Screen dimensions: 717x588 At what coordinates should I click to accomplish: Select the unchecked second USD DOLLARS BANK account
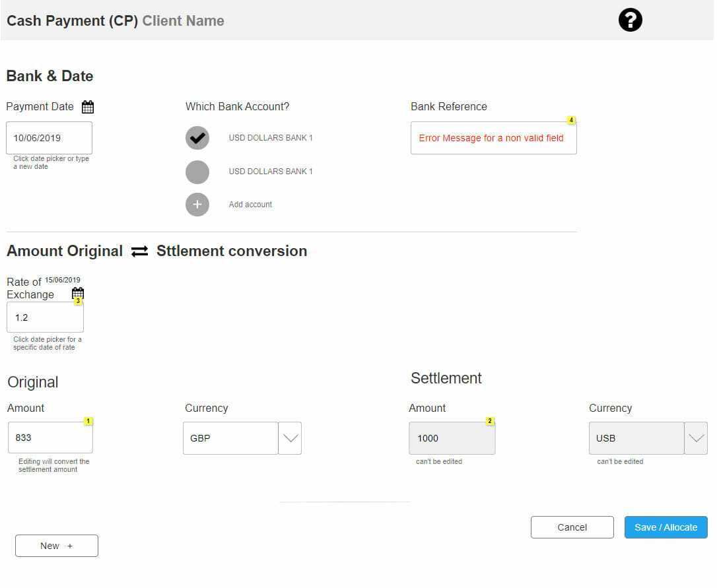pyautogui.click(x=197, y=172)
